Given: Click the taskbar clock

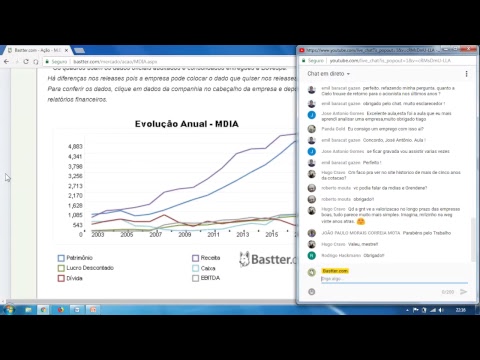Looking at the screenshot, I should (460, 310).
